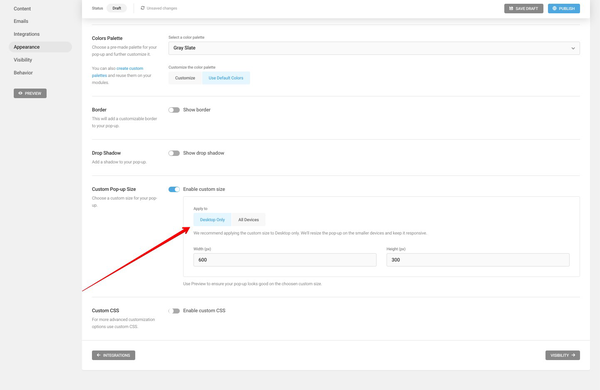Click the Preview button
The height and width of the screenshot is (390, 600).
(30, 93)
